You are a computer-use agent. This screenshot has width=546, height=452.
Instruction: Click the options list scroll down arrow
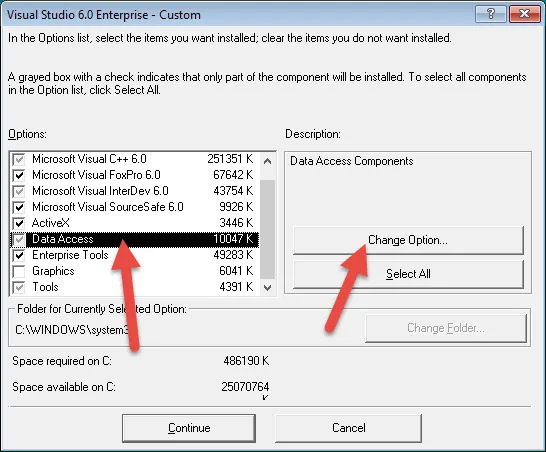[267, 288]
